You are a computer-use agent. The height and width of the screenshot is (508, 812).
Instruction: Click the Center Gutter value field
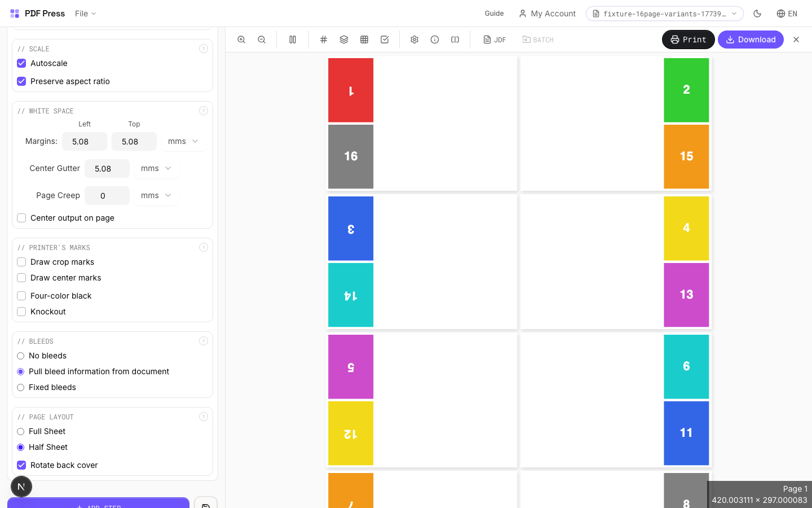(x=107, y=168)
